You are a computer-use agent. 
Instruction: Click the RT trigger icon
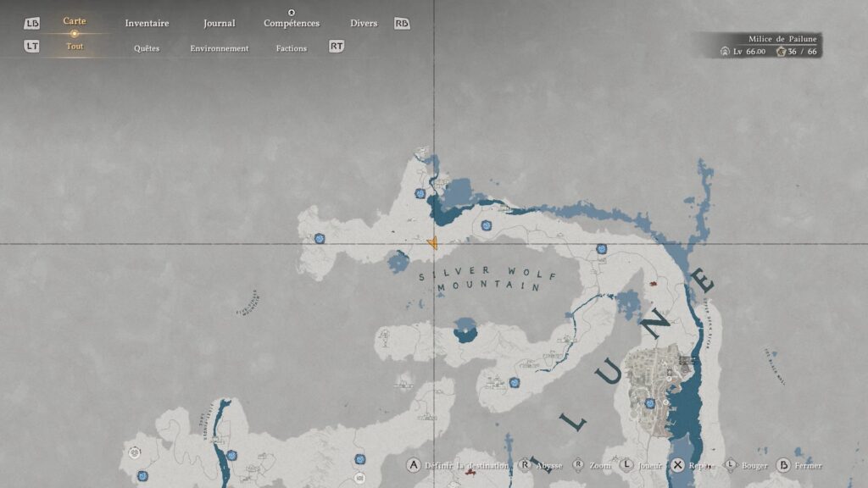pos(337,46)
